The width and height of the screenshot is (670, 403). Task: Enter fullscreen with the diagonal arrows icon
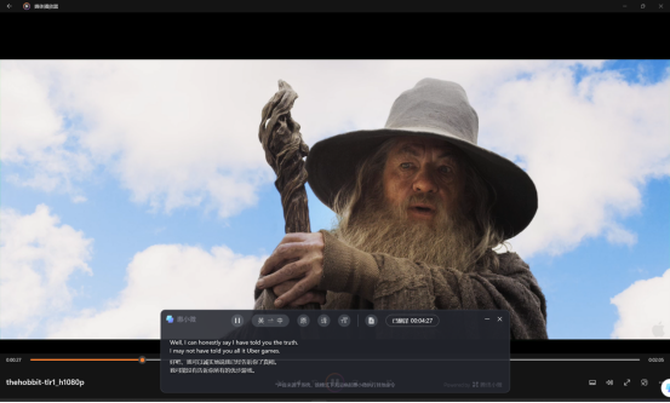(627, 382)
